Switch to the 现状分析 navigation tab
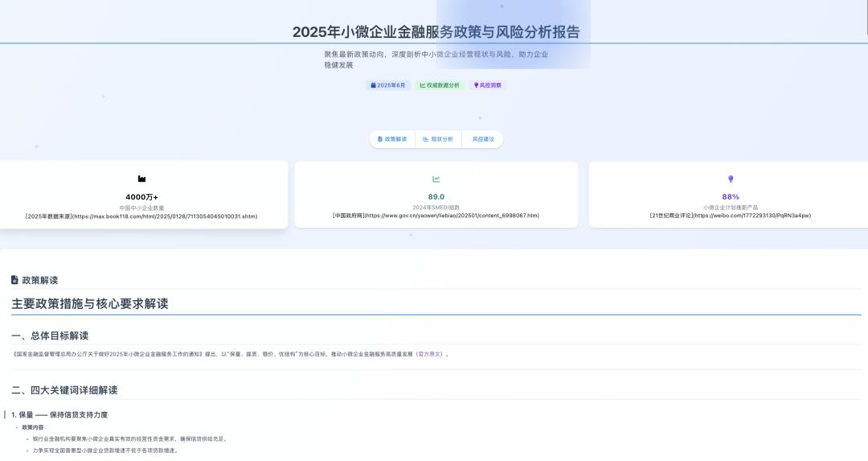The width and height of the screenshot is (868, 461). (x=438, y=139)
